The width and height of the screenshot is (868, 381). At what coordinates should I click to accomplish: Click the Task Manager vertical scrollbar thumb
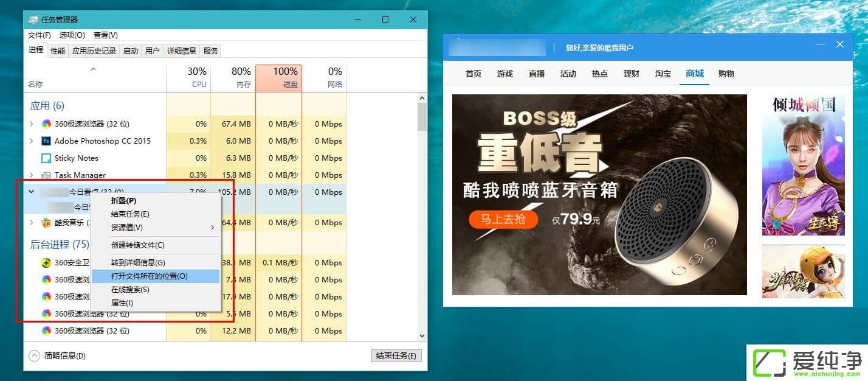coord(422,117)
